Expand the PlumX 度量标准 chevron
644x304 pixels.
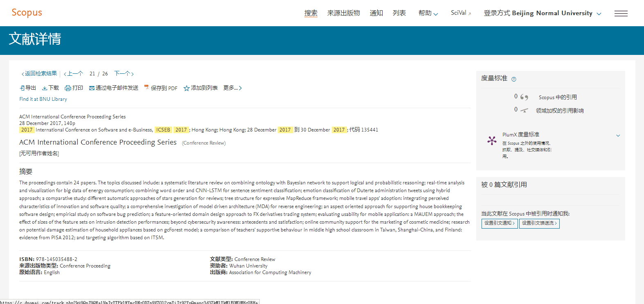pos(618,136)
